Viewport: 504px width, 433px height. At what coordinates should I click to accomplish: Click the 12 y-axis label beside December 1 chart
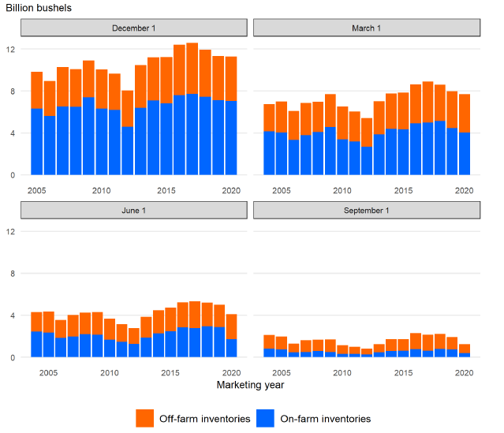(11, 49)
